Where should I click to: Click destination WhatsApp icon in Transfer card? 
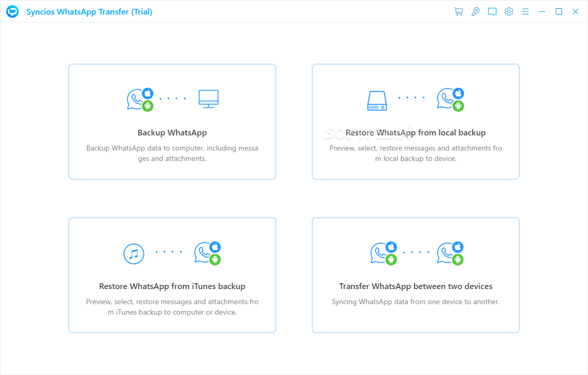(x=451, y=253)
